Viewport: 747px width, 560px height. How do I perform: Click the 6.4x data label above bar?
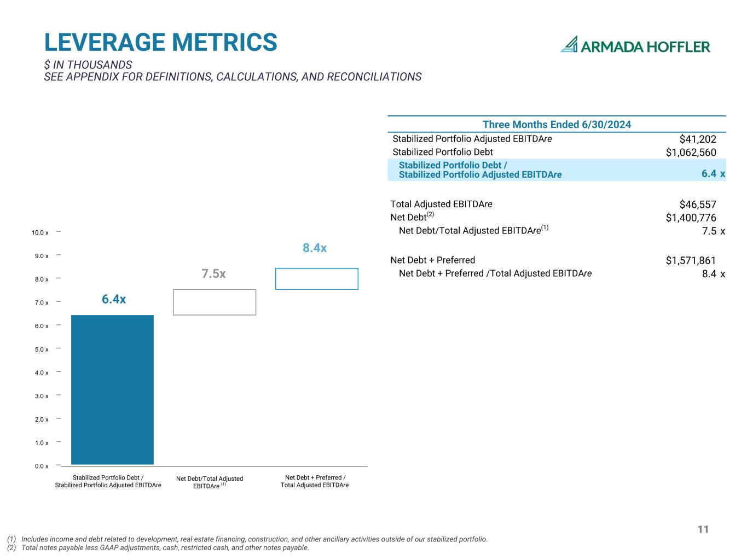coord(114,299)
